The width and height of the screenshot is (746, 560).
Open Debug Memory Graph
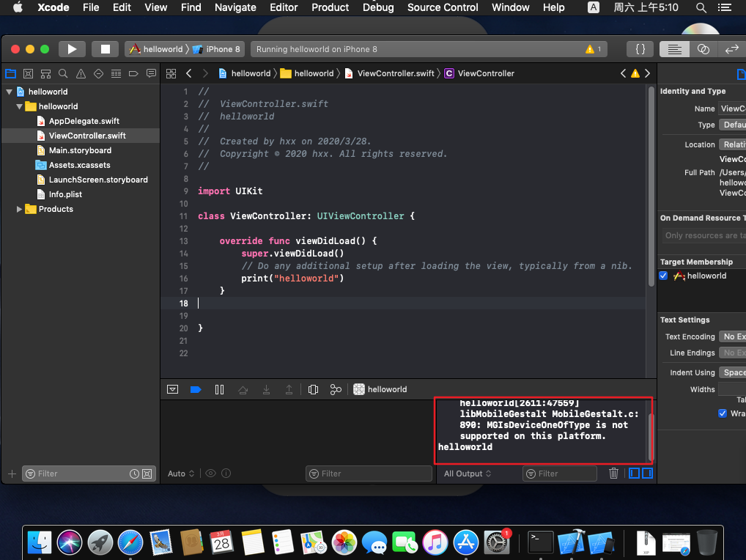336,389
